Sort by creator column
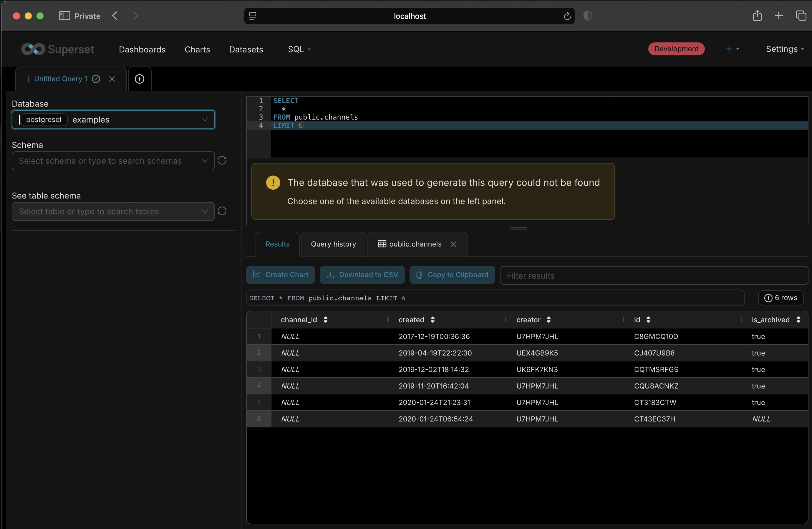The image size is (812, 529). 548,320
